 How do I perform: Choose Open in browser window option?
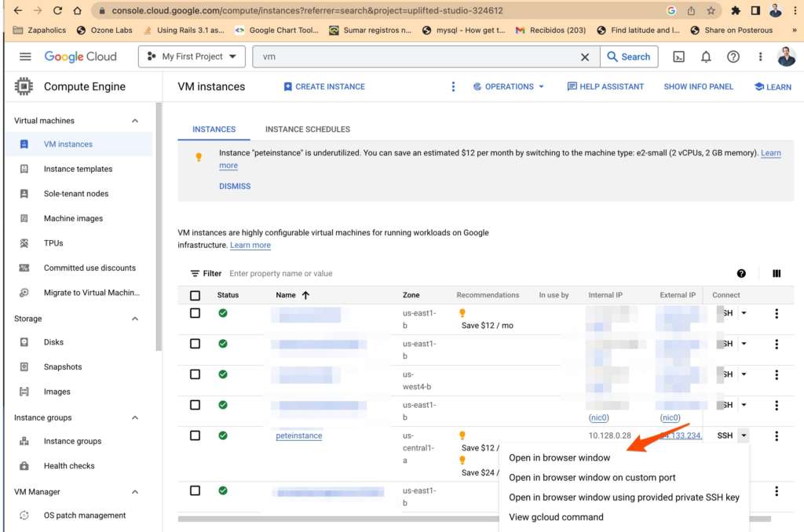click(559, 457)
